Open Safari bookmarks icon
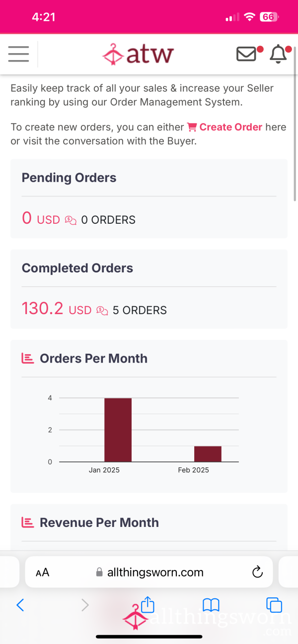Image resolution: width=298 pixels, height=644 pixels. 211,604
